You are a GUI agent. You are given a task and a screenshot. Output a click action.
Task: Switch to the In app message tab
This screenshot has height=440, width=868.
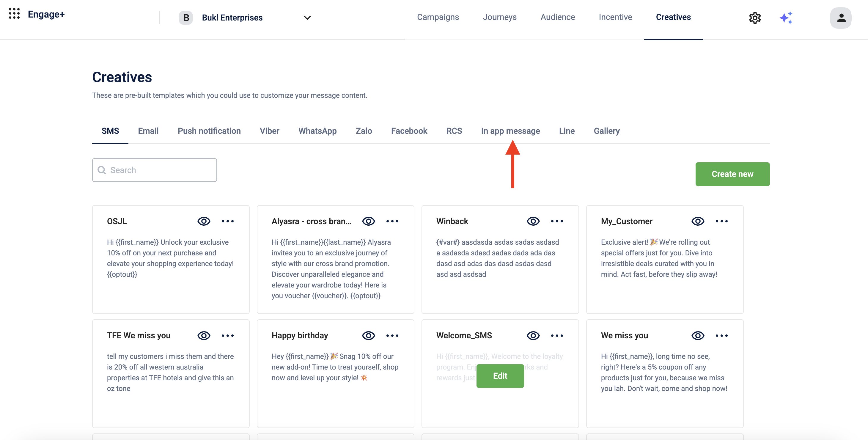coord(510,131)
